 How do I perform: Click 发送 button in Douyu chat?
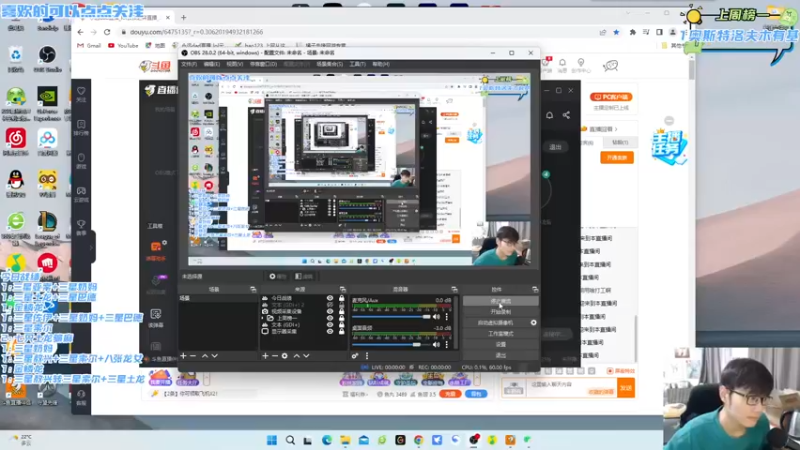pos(626,388)
